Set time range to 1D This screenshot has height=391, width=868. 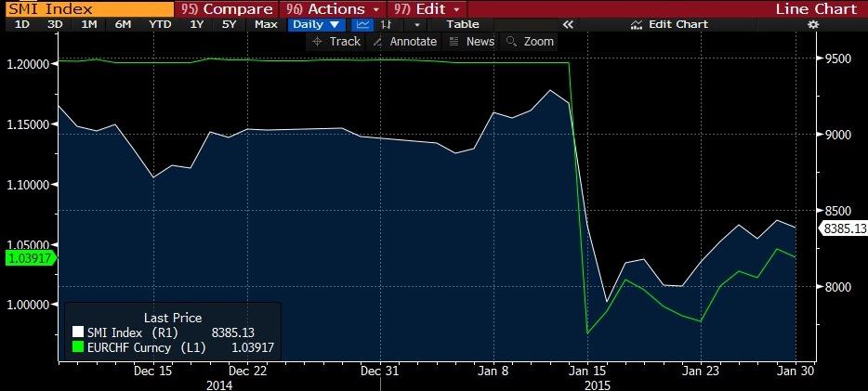click(21, 24)
